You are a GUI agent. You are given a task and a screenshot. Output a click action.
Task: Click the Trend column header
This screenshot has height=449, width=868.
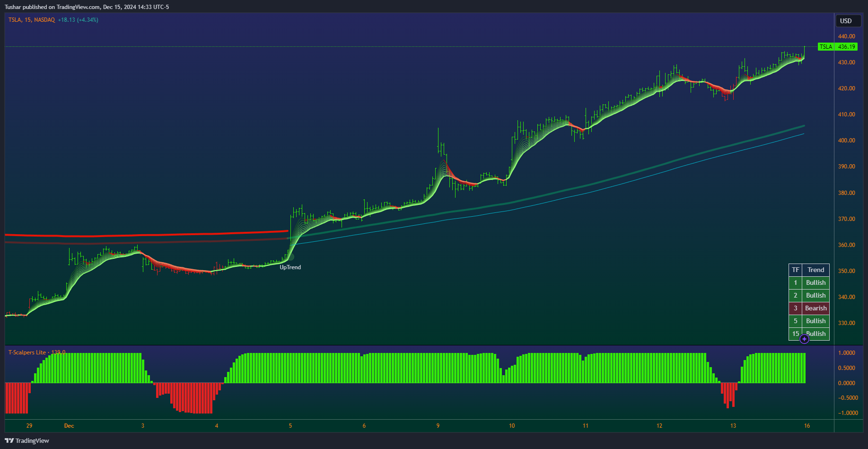[x=815, y=270]
